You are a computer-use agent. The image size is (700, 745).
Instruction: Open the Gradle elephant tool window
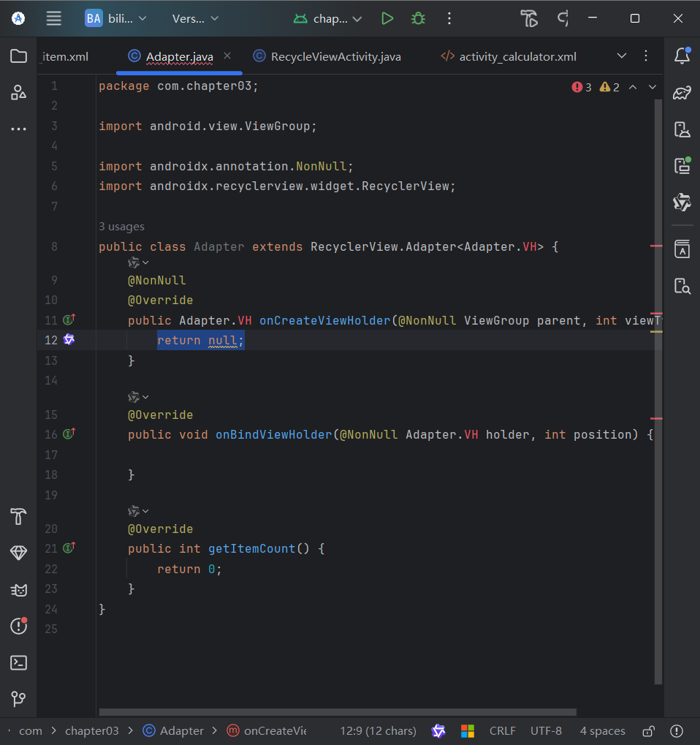click(682, 93)
